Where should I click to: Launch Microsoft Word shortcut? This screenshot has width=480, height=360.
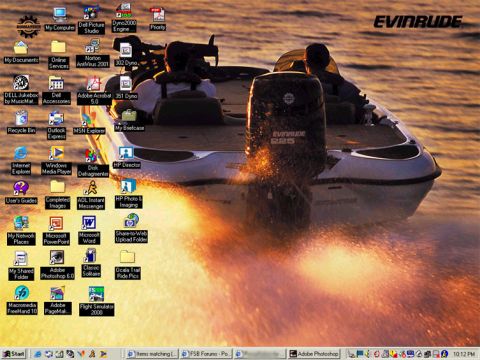[x=89, y=230]
